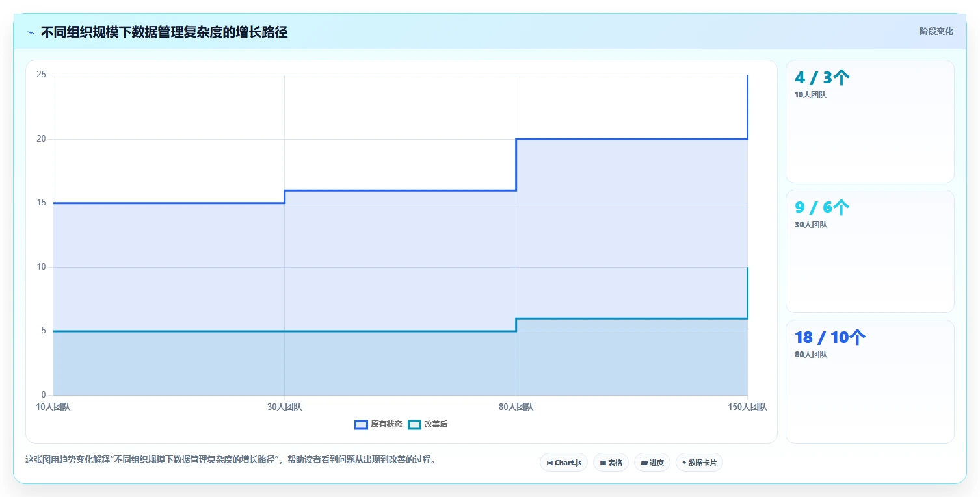This screenshot has width=980, height=497.
Task: Click the 150人团队 x-axis label
Action: coord(747,407)
